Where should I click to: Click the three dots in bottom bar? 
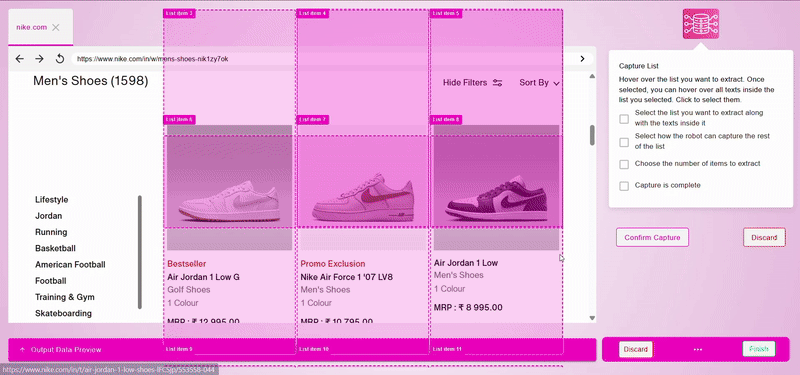point(697,349)
